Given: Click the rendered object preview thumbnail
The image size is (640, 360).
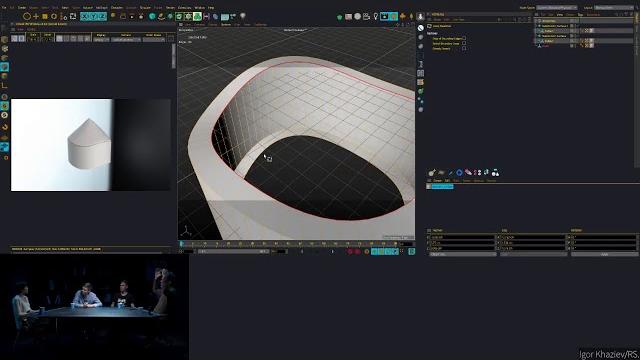Looking at the screenshot, I should coord(91,145).
